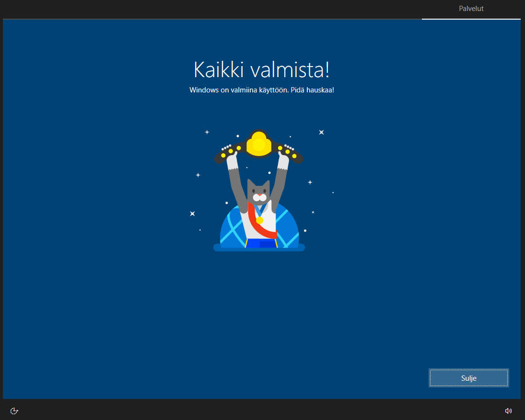This screenshot has width=525, height=420.
Task: Click the cat's blue shorts
Action: click(261, 243)
